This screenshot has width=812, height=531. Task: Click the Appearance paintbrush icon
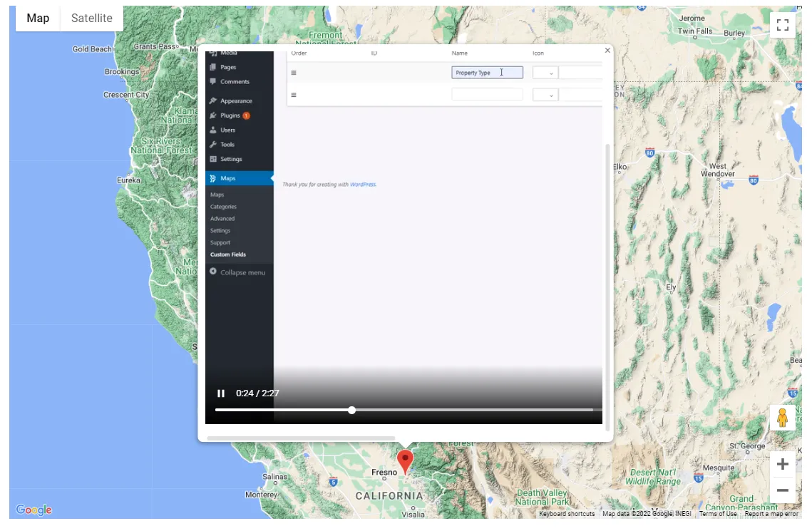[213, 101]
